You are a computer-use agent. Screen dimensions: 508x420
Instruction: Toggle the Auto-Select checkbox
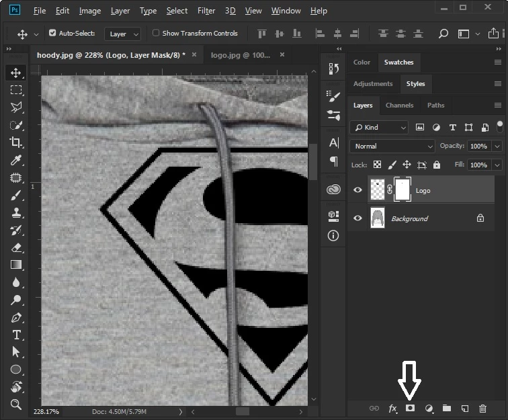[52, 33]
